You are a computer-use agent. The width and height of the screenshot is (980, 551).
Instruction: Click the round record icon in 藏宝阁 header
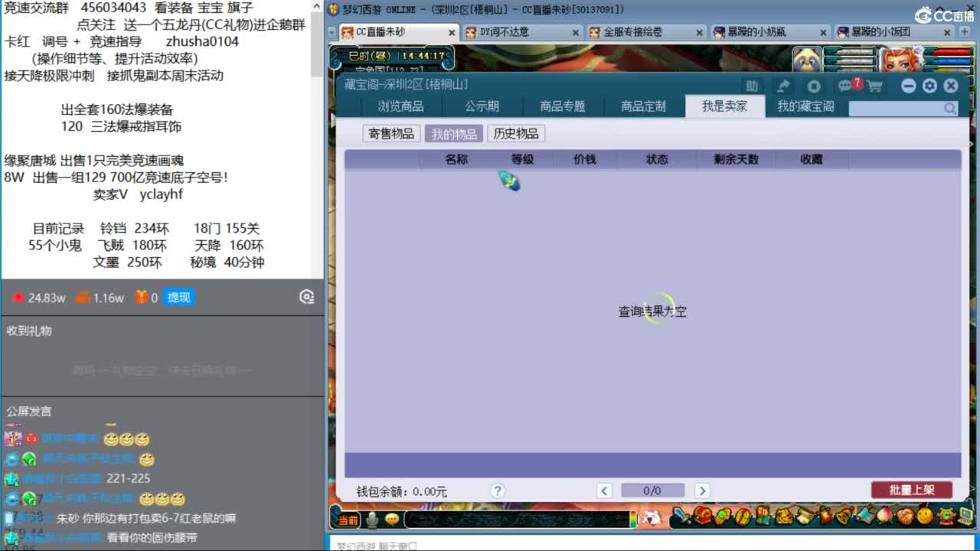tap(814, 86)
